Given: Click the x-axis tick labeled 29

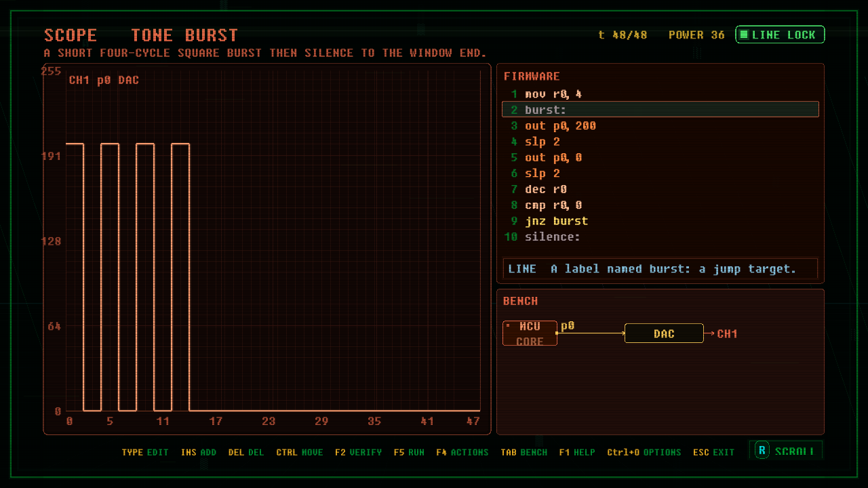Looking at the screenshot, I should 321,421.
